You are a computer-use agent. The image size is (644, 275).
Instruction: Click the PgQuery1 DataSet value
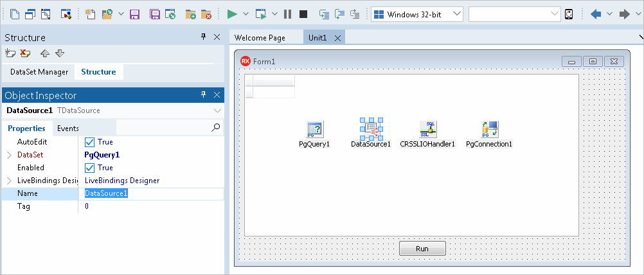pyautogui.click(x=102, y=155)
